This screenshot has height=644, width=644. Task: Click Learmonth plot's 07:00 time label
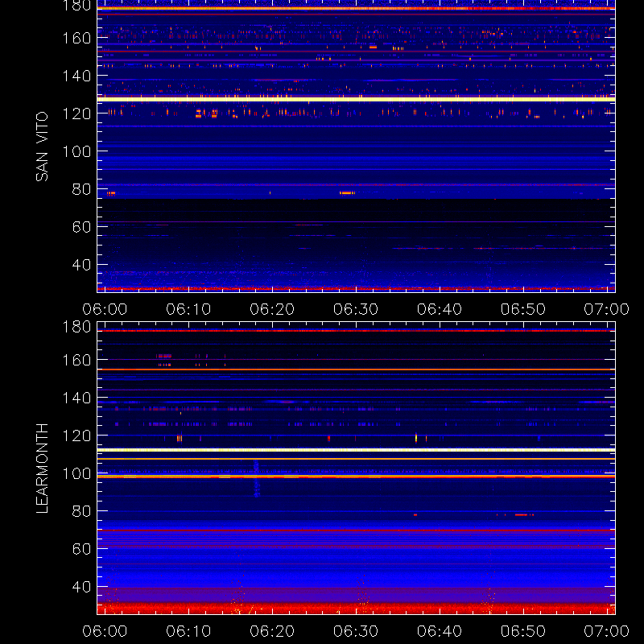(x=607, y=631)
